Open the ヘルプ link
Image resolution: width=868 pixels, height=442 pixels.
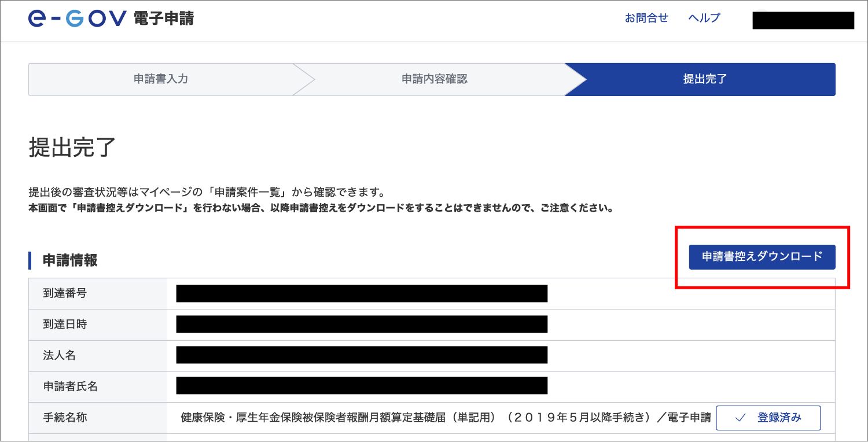tap(704, 18)
